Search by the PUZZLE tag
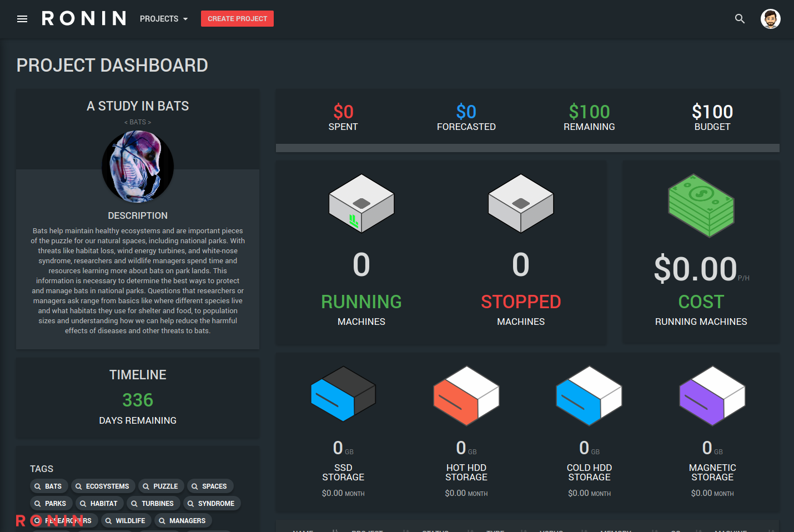794x532 pixels. (x=161, y=486)
